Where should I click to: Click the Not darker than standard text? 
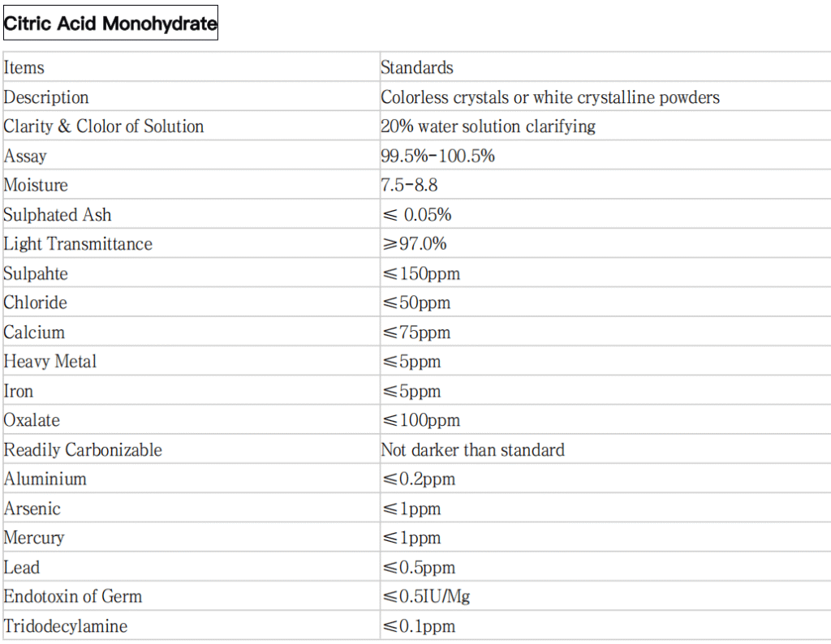click(472, 450)
